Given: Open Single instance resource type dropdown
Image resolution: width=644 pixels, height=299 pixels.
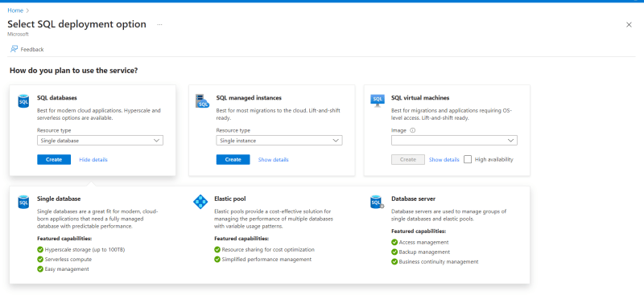Looking at the screenshot, I should (279, 141).
